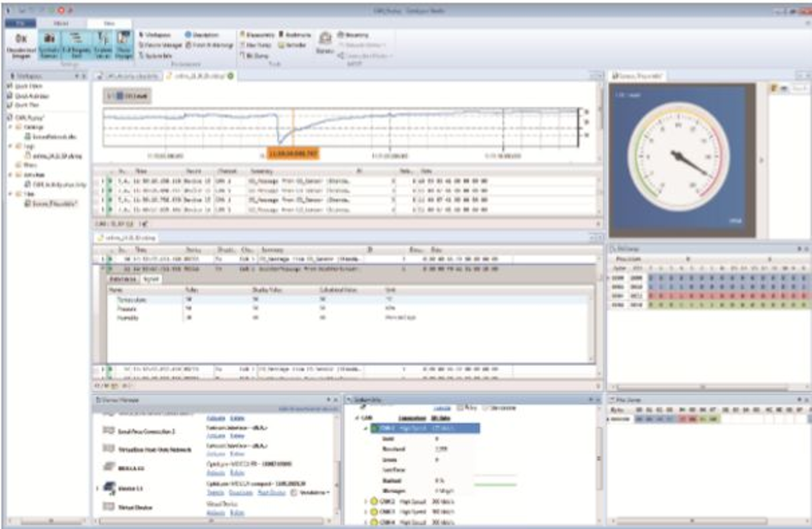
Task: Click the large Remote ribbon icon
Action: click(x=325, y=43)
